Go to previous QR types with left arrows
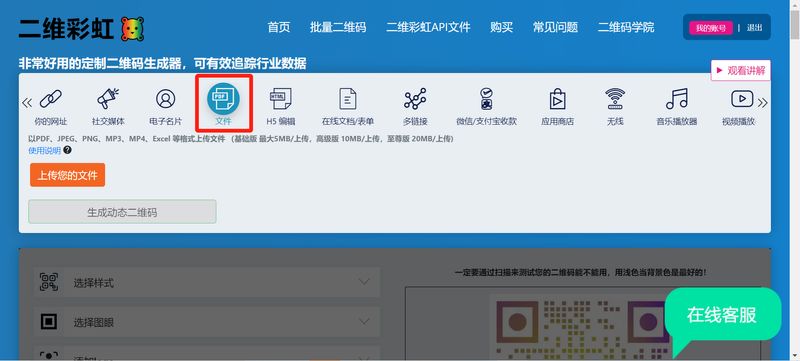Viewport: 800px width, 361px height. click(27, 103)
